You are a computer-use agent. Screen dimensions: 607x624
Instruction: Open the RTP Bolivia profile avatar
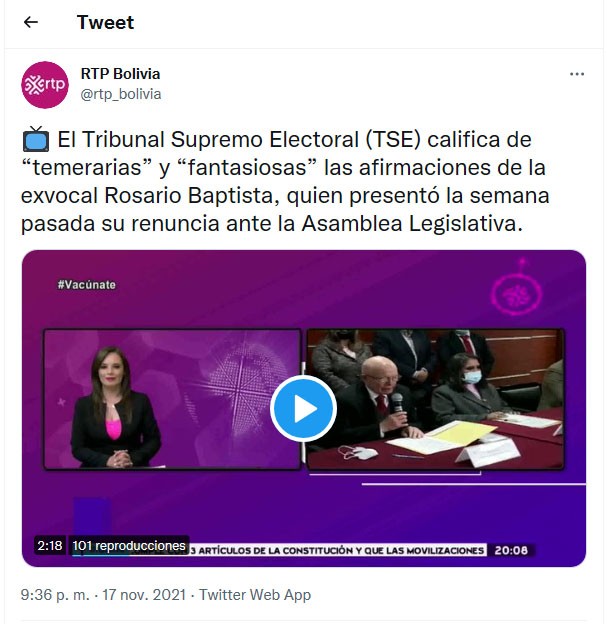pyautogui.click(x=45, y=85)
